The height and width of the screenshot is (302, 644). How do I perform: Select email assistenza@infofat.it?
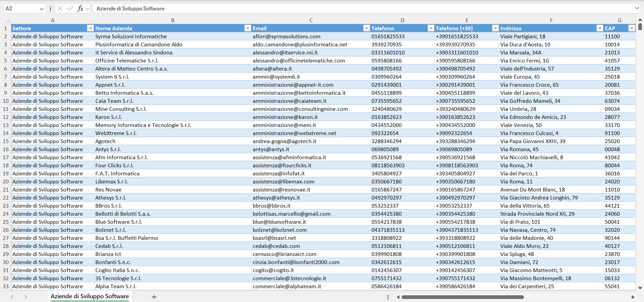coord(311,173)
